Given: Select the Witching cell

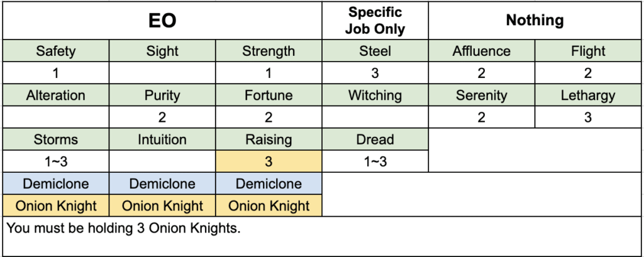Looking at the screenshot, I should (x=375, y=96).
